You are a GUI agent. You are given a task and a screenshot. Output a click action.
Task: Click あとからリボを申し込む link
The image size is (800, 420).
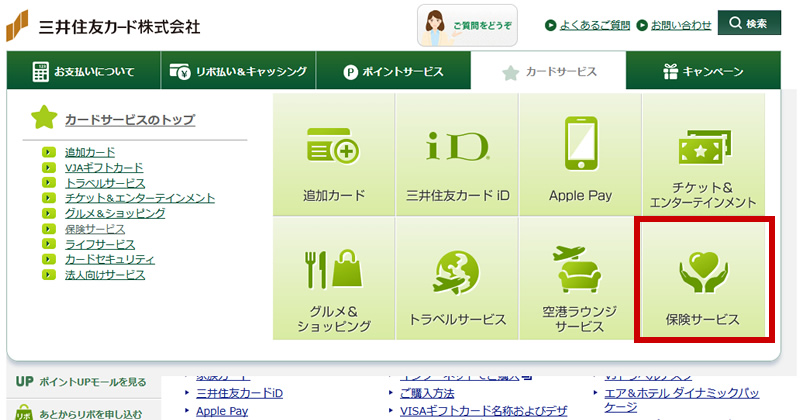pos(91,414)
